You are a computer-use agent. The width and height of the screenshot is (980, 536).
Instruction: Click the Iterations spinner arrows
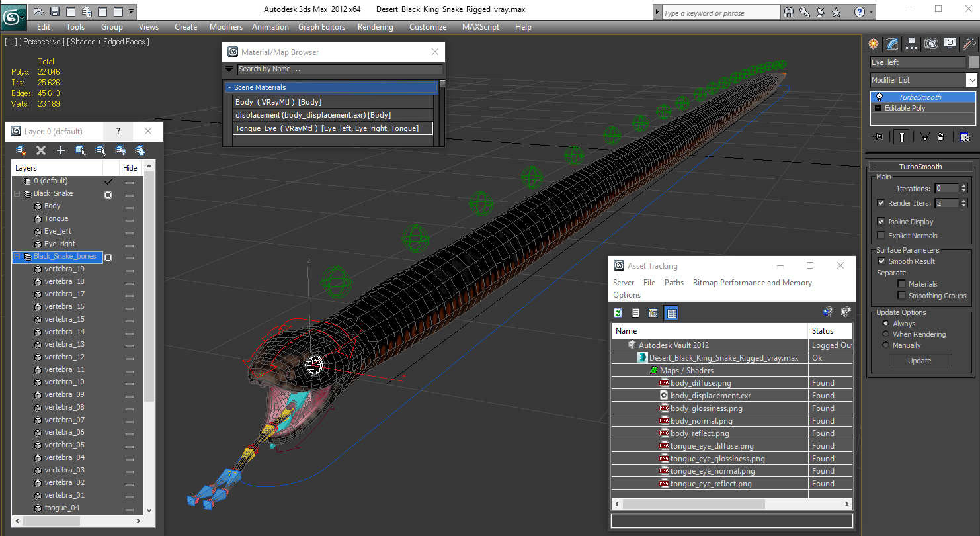pos(963,189)
